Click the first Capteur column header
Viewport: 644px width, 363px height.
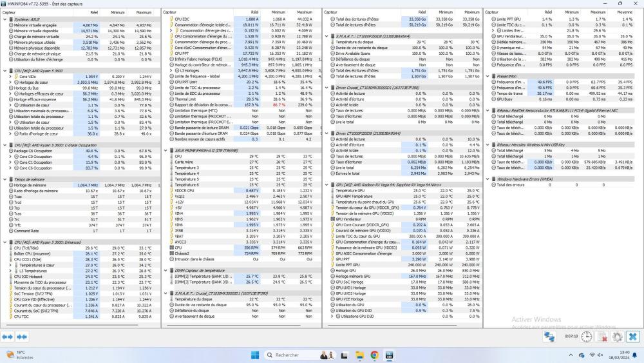coord(26,12)
